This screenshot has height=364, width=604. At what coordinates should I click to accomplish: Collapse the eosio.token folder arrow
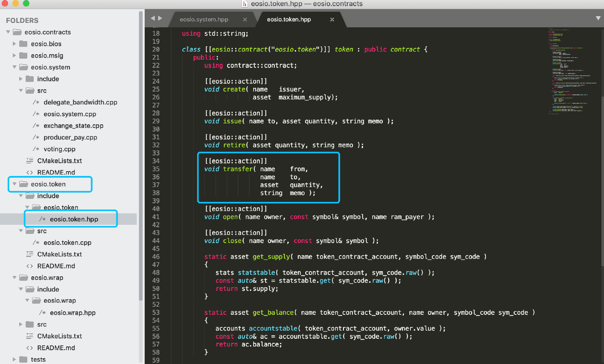(x=15, y=184)
